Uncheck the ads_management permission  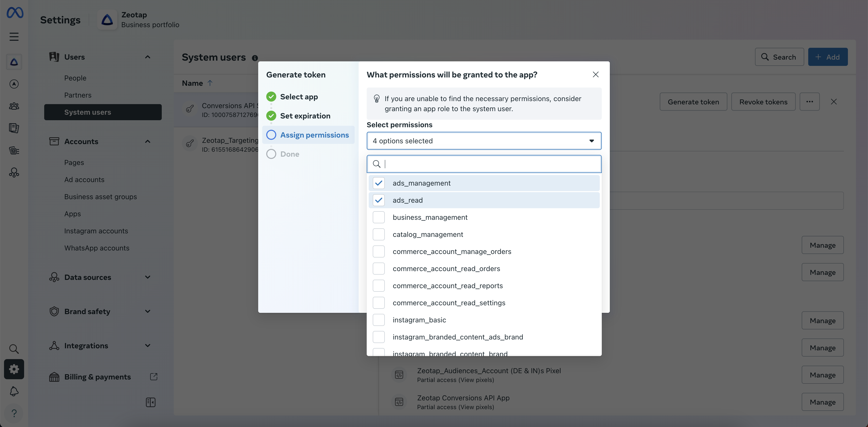378,183
